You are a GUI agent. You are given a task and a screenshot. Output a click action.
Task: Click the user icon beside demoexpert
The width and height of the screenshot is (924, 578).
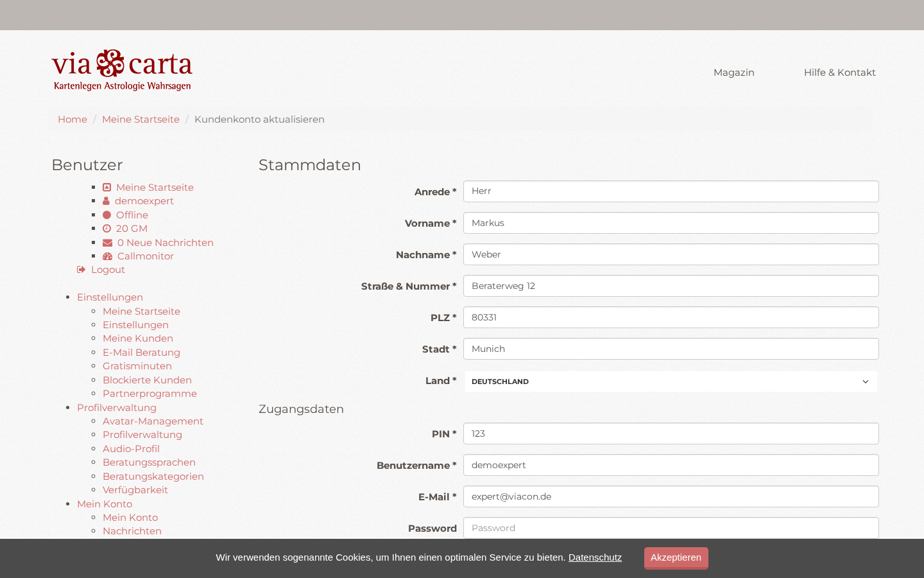(107, 201)
